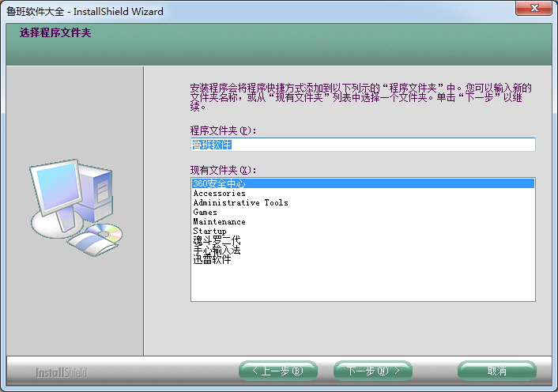
Task: Select 手心输入法 in the folder list
Action: tap(217, 250)
